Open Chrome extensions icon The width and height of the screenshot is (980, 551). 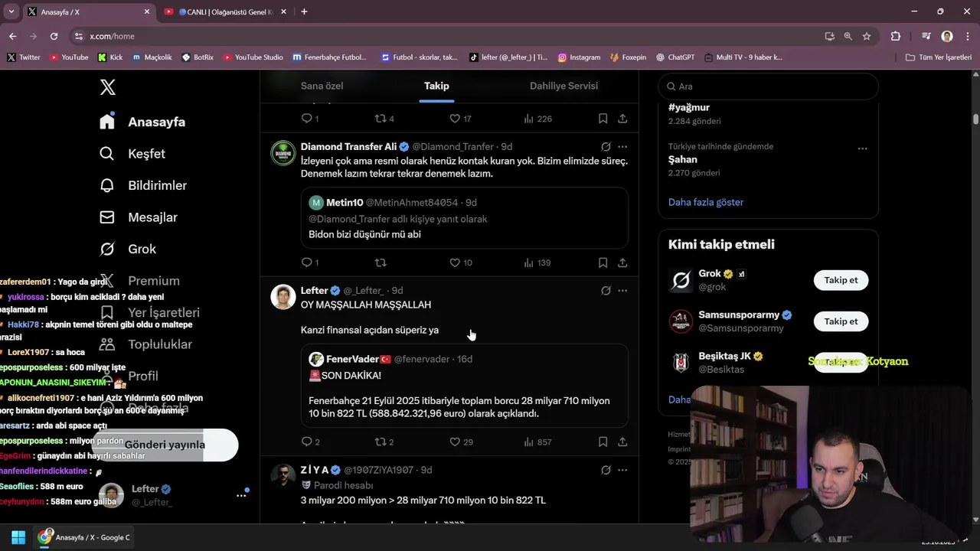point(895,36)
